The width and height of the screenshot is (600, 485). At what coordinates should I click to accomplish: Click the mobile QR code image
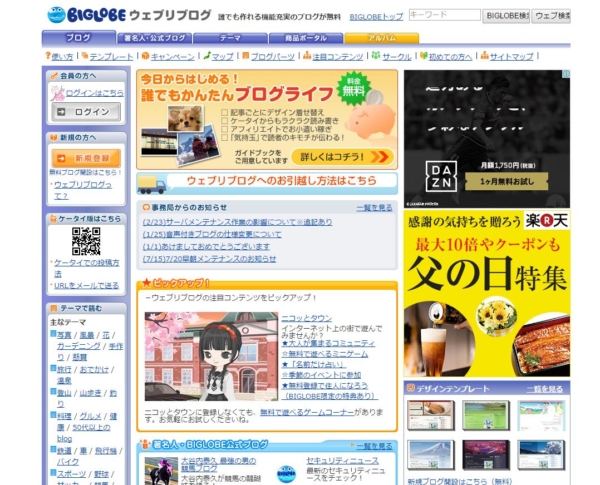pos(86,240)
